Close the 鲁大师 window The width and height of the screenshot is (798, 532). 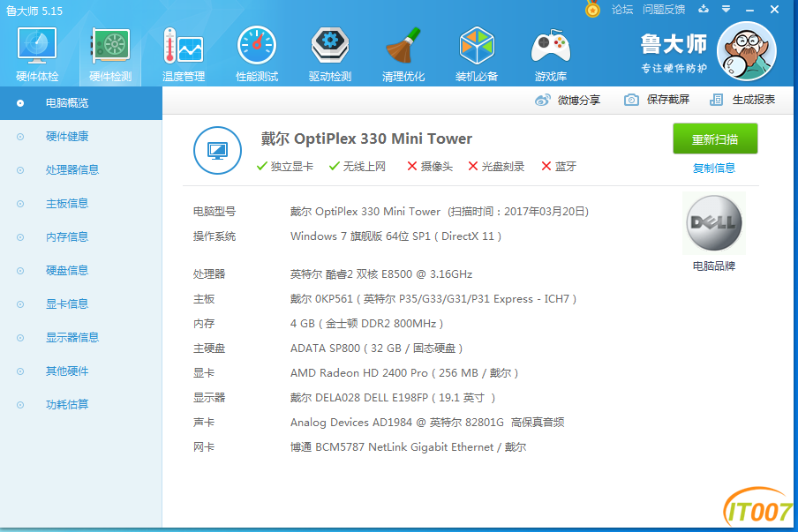point(774,9)
